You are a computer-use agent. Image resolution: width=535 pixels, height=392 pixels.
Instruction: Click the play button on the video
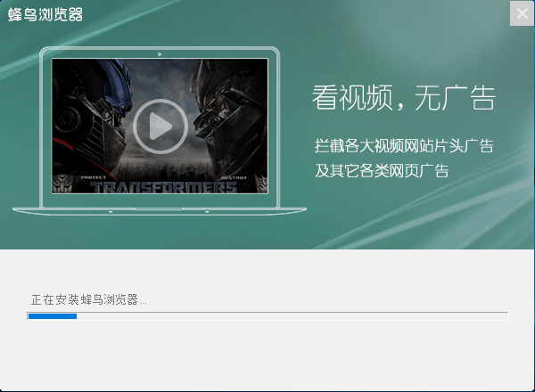160,127
